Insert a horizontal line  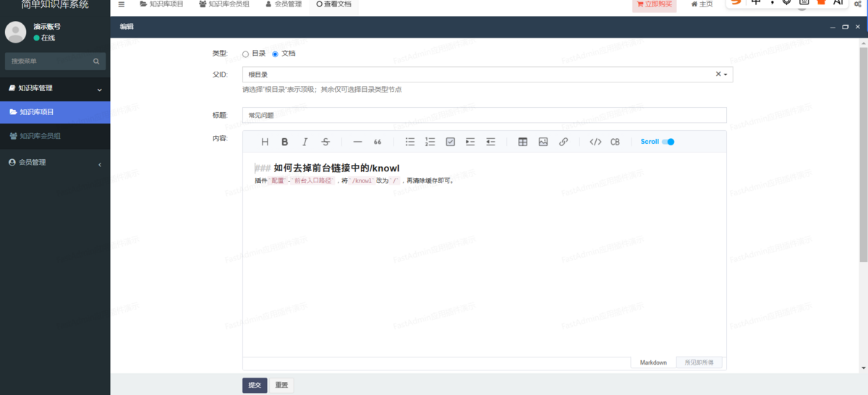(x=357, y=142)
